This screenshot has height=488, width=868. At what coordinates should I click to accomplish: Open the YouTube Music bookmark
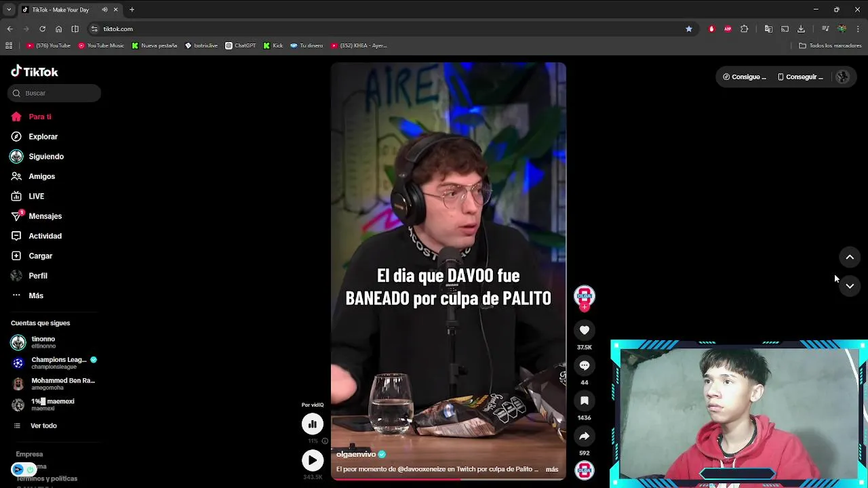(101, 45)
